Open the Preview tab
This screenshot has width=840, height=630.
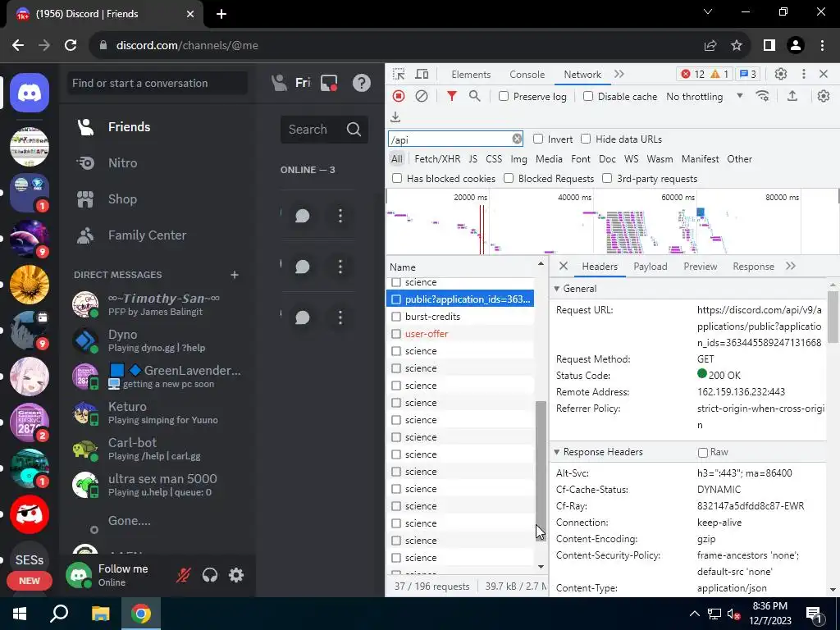tap(701, 267)
